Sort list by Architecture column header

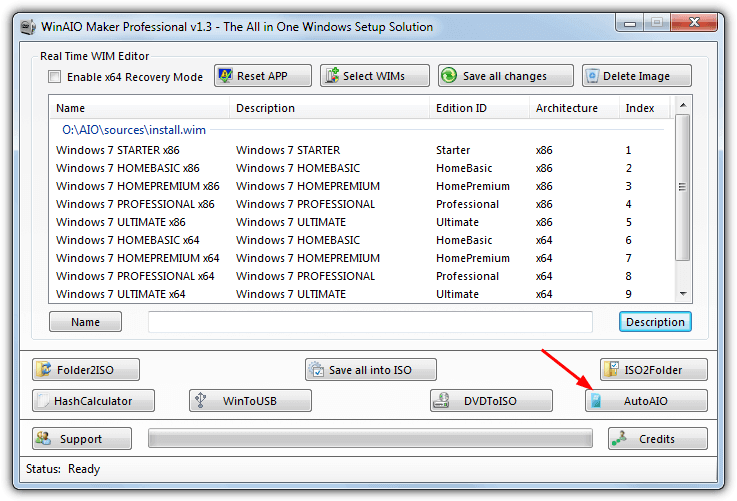574,108
